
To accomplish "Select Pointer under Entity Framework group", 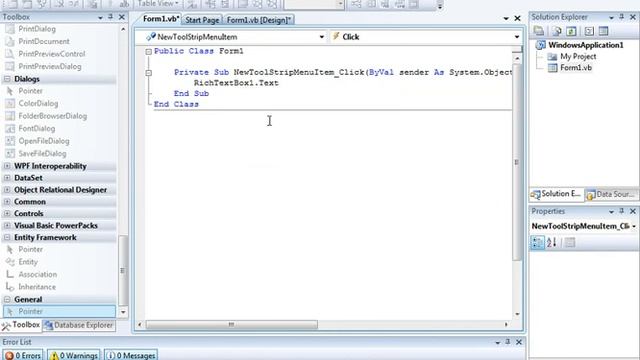I will (x=30, y=249).
